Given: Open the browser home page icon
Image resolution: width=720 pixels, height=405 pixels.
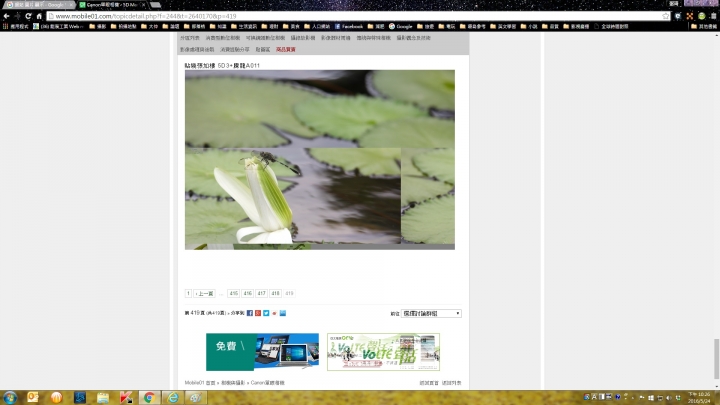Looking at the screenshot, I should tap(39, 16).
